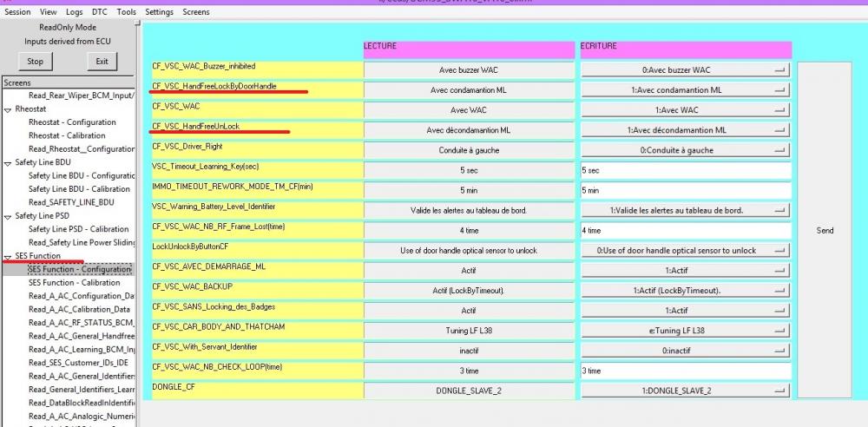Click the IMMO_TIMEOUT '5 min' input field
This screenshot has width=868, height=427.
(686, 191)
